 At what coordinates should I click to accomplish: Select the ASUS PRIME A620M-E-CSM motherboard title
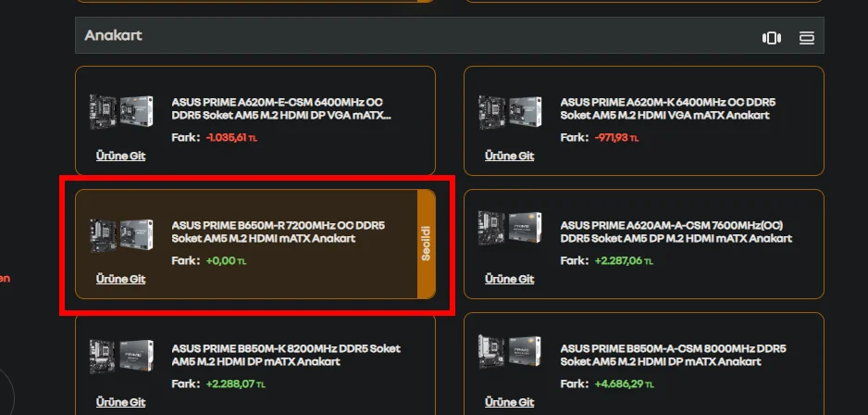pos(281,109)
